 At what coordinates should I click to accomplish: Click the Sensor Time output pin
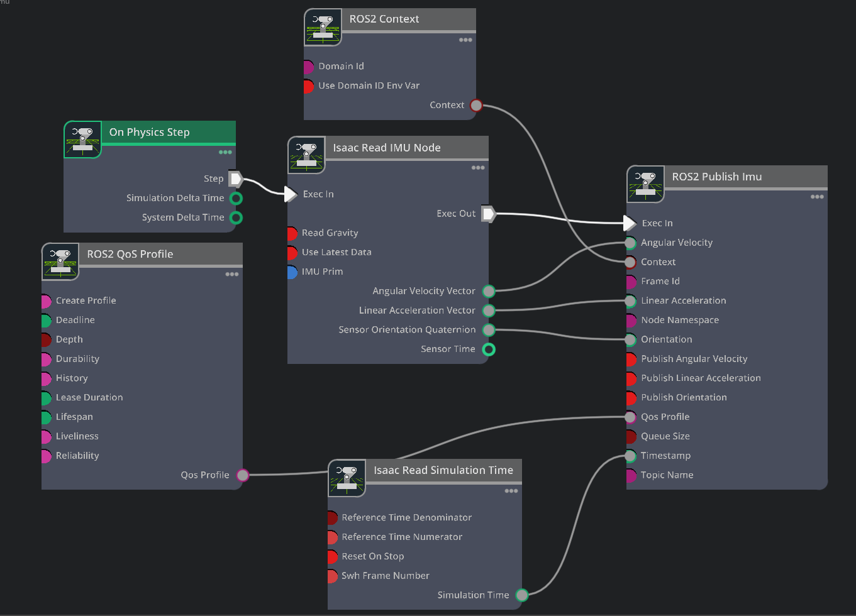(489, 349)
